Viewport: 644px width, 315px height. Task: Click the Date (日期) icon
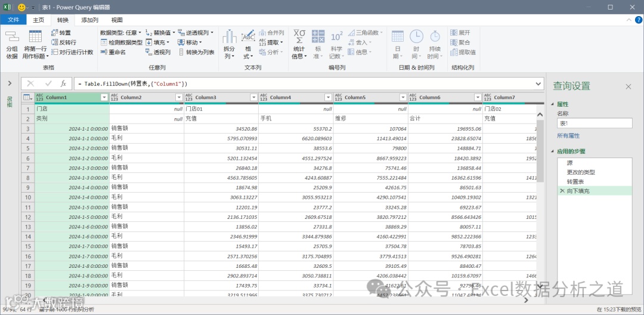click(x=398, y=37)
